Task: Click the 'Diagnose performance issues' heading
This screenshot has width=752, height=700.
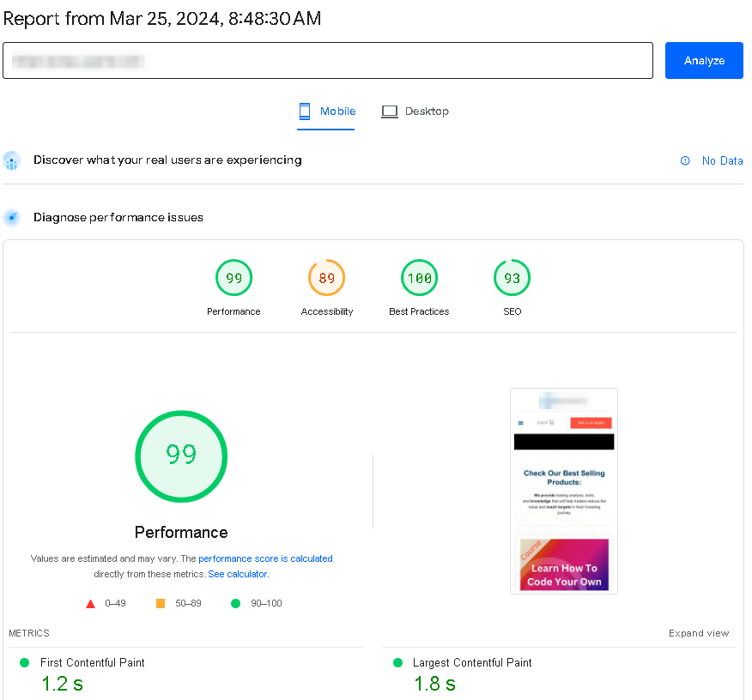Action: pos(118,218)
